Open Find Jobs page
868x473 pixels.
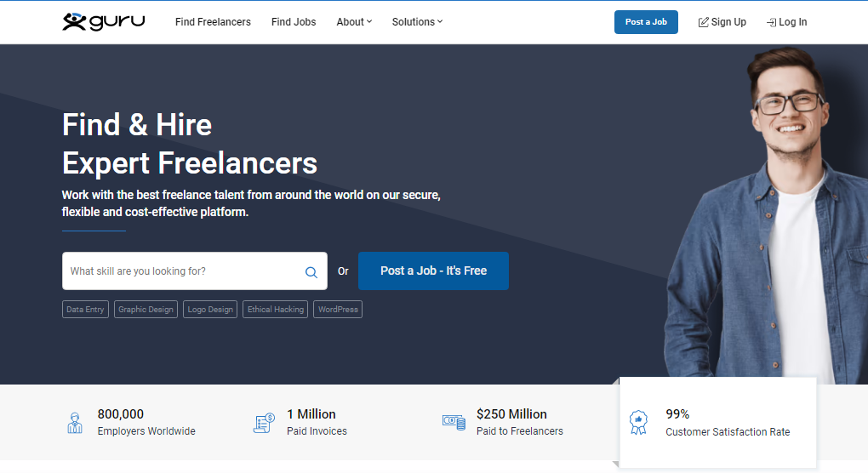[x=294, y=22]
